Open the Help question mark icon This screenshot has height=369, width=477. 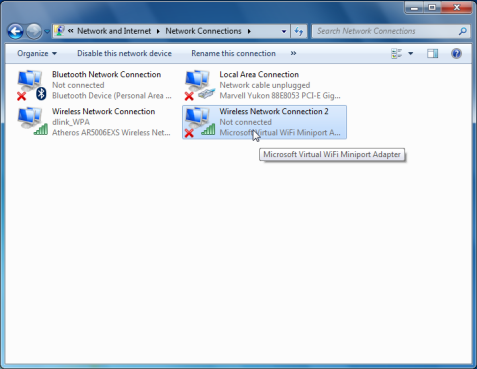tap(456, 53)
